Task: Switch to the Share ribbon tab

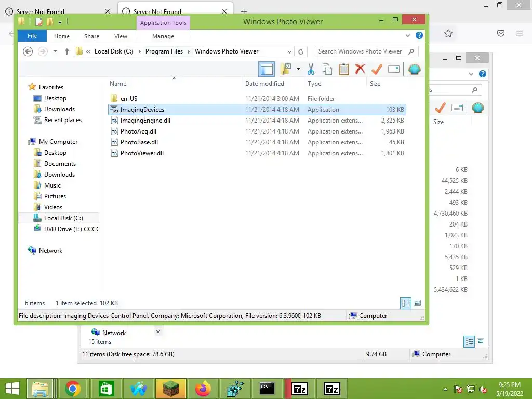Action: click(91, 36)
